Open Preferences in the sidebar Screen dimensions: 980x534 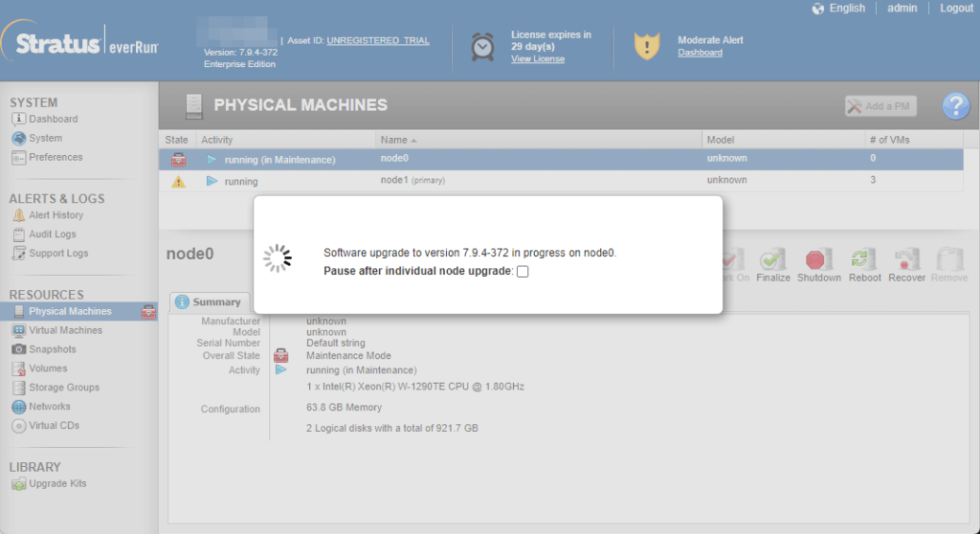55,157
